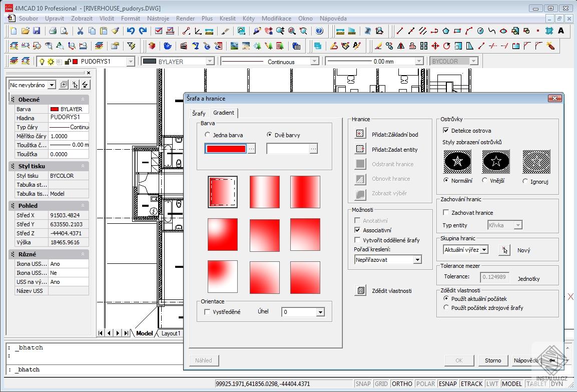577x392 pixels.
Task: Select the 'Vnější' island style option
Action: click(484, 180)
